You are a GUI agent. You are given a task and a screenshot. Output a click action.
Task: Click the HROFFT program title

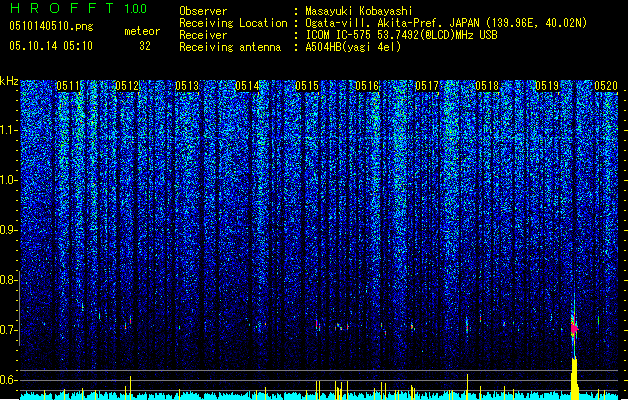(x=62, y=8)
